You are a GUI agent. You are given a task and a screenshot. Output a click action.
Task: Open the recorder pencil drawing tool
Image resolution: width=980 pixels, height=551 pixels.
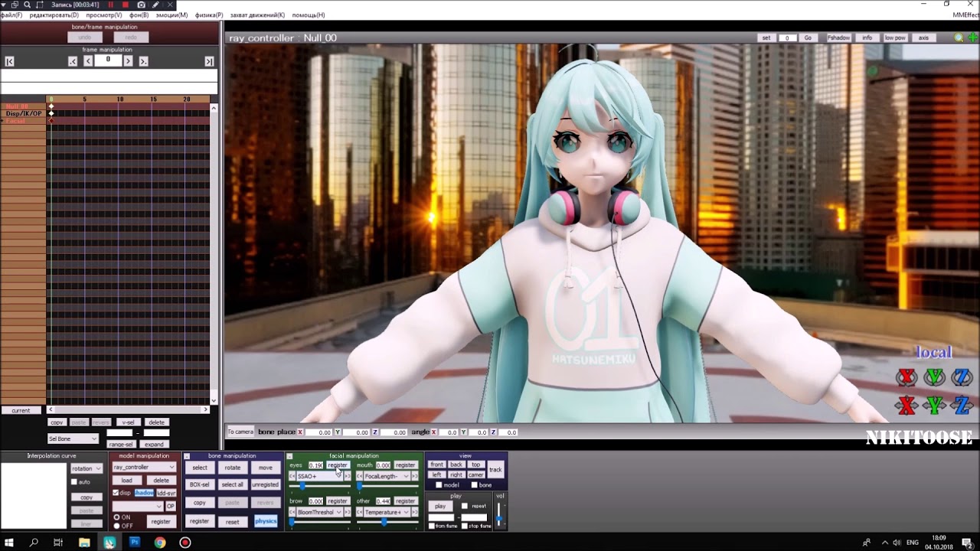pos(155,5)
